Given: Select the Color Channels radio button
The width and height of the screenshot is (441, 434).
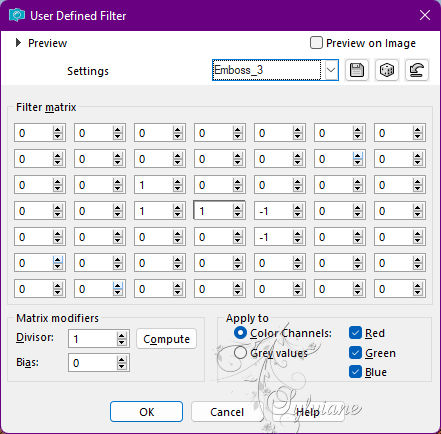Looking at the screenshot, I should (x=240, y=333).
